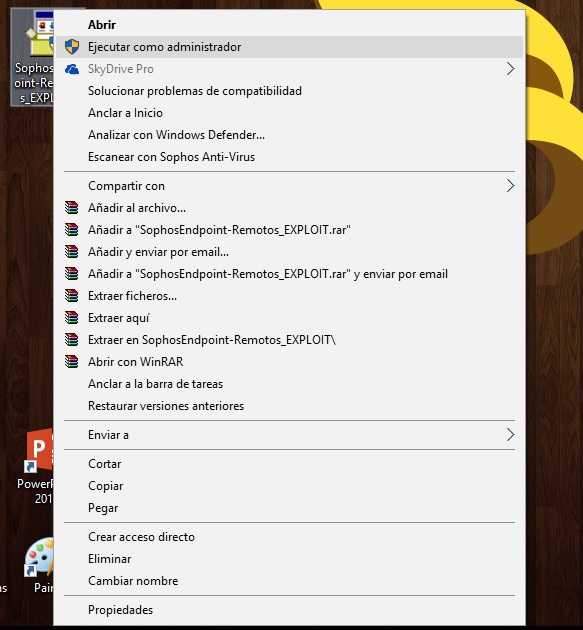Select the Paint desktop shortcut
This screenshot has height=630, width=583.
pos(39,565)
